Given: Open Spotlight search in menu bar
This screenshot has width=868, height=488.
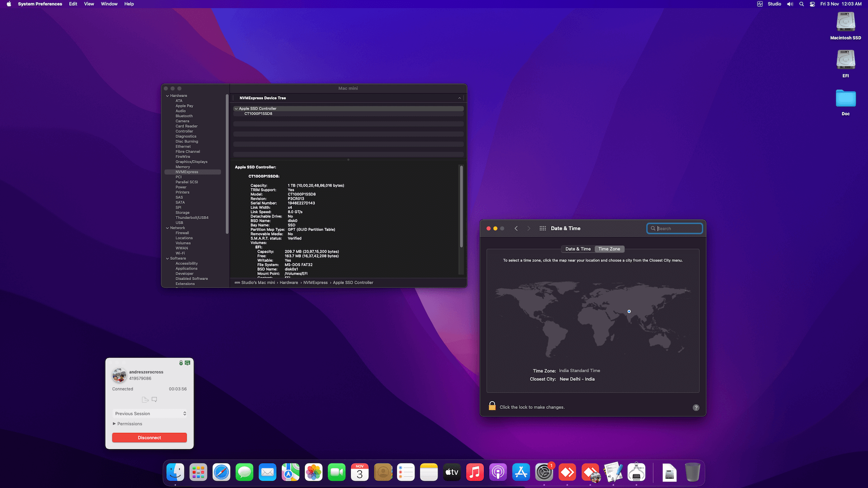Looking at the screenshot, I should click(x=802, y=4).
